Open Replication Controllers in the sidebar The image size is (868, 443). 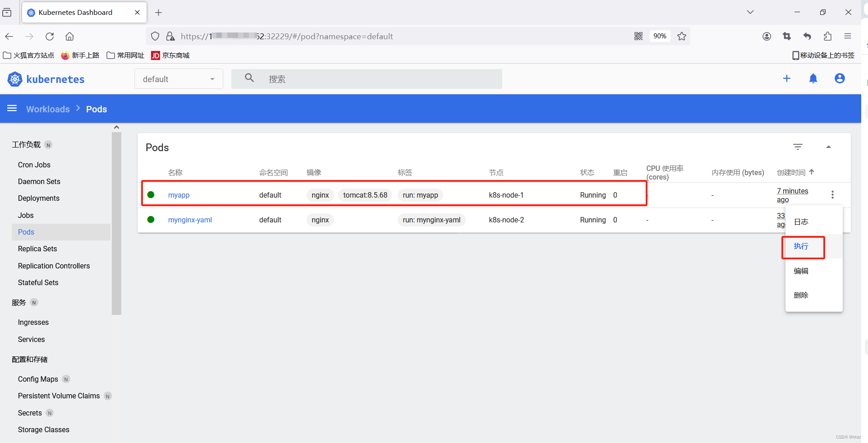pos(54,266)
